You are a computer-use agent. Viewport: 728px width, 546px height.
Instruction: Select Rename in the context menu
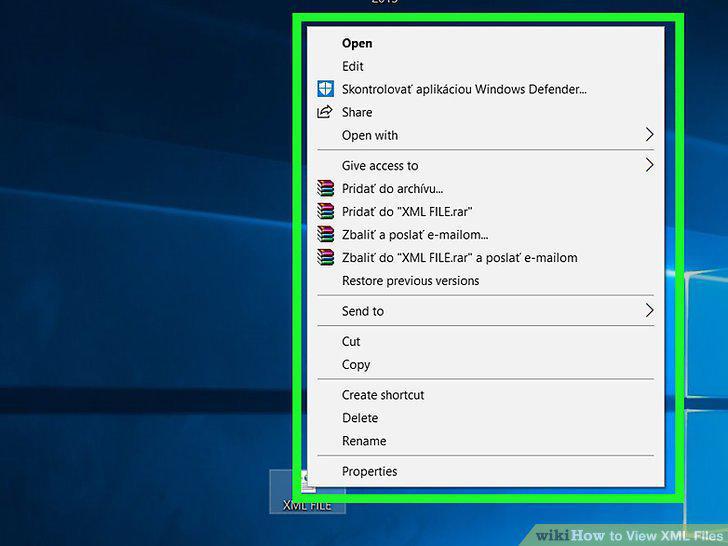(x=364, y=441)
